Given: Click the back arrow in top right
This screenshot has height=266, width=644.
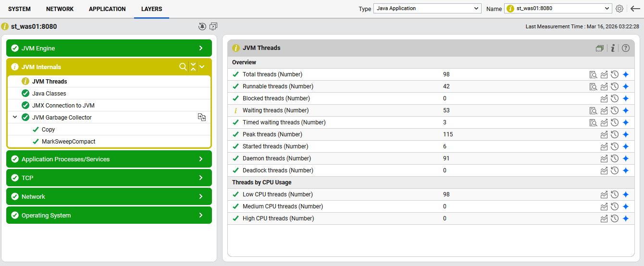Looking at the screenshot, I should point(635,9).
